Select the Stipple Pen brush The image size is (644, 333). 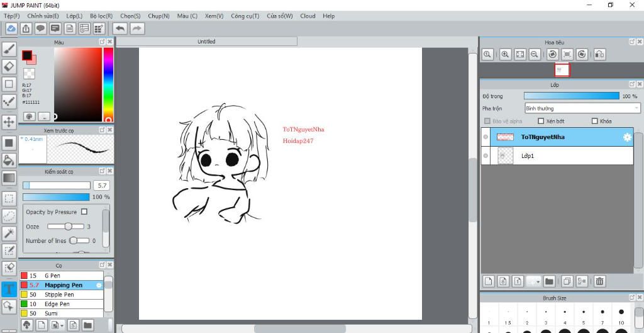click(61, 295)
